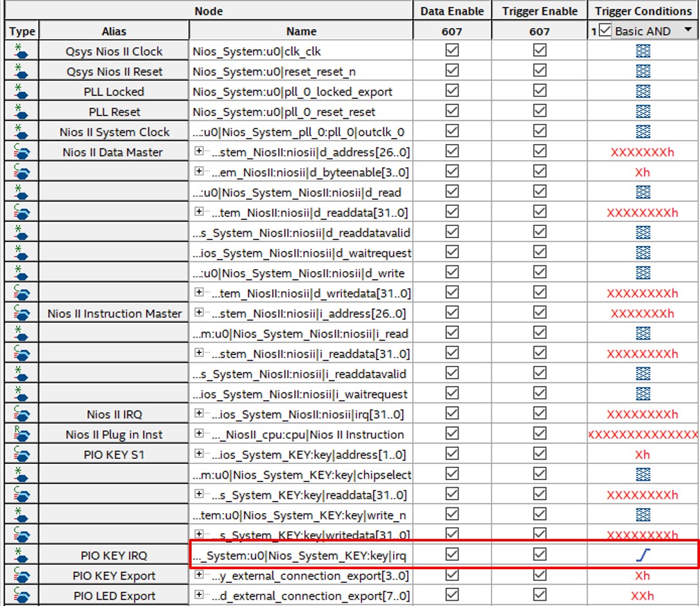
Task: Select the PIO KEY IRQ alias cell
Action: (x=114, y=555)
